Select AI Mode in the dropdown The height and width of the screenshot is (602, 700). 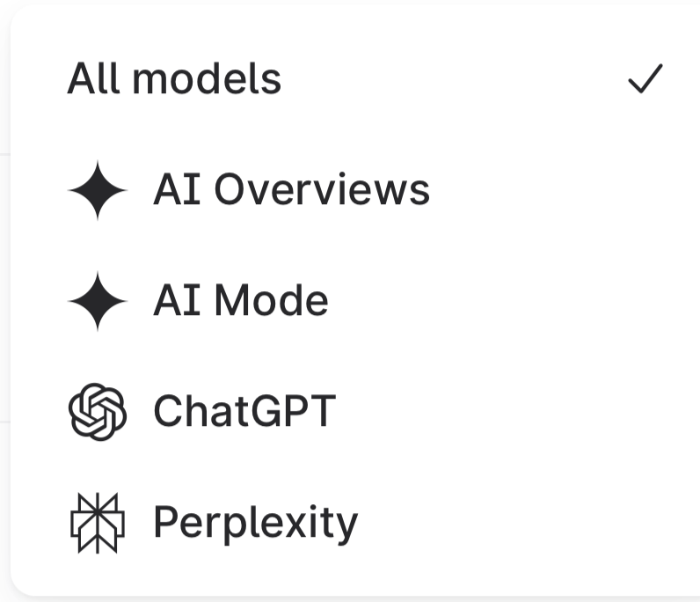[240, 301]
